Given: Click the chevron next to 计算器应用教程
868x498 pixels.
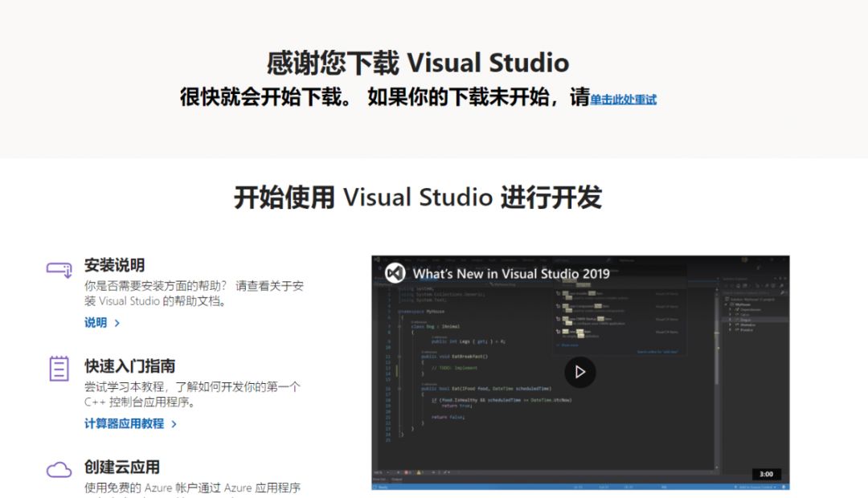Looking at the screenshot, I should pos(174,424).
